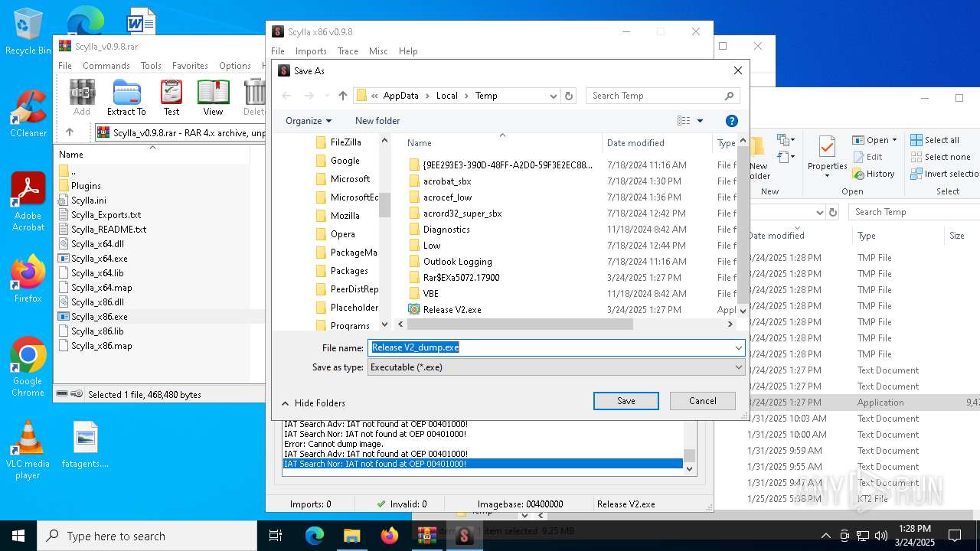
Task: Open File name combo box dropdown
Action: pyautogui.click(x=738, y=347)
